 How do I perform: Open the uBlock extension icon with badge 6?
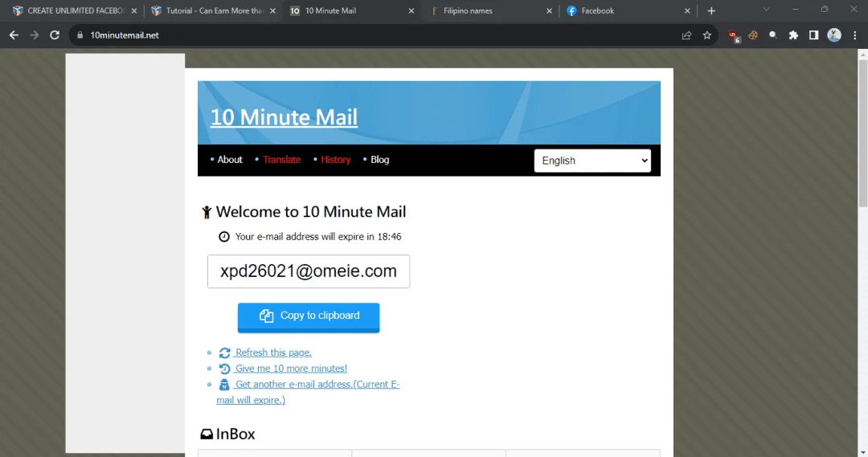point(734,36)
